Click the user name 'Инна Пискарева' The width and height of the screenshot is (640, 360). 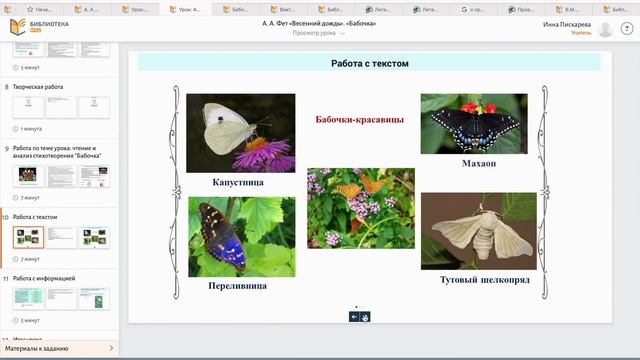567,24
